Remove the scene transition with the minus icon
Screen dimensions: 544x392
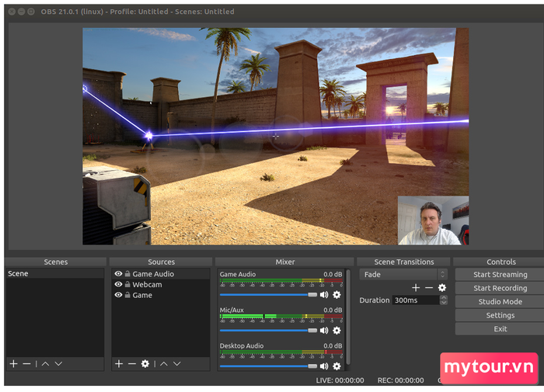point(429,288)
